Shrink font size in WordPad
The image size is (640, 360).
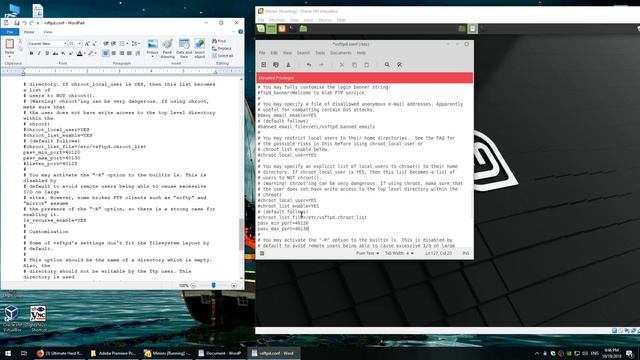(x=94, y=44)
